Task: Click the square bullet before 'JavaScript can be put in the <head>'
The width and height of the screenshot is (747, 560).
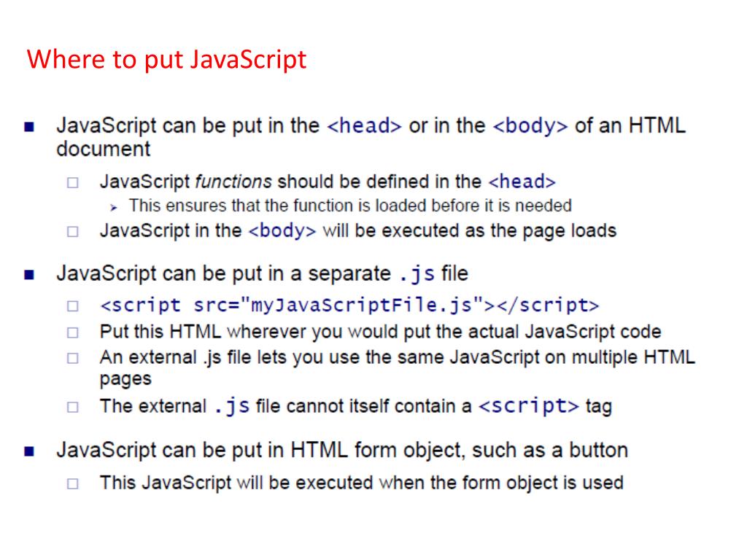Action: 29,127
